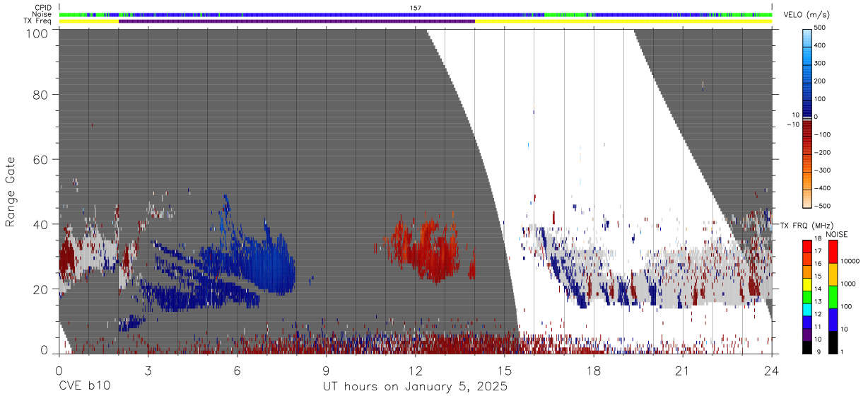Click the green swatch in the NOISE legend
This screenshot has width=868, height=401.
tap(833, 297)
